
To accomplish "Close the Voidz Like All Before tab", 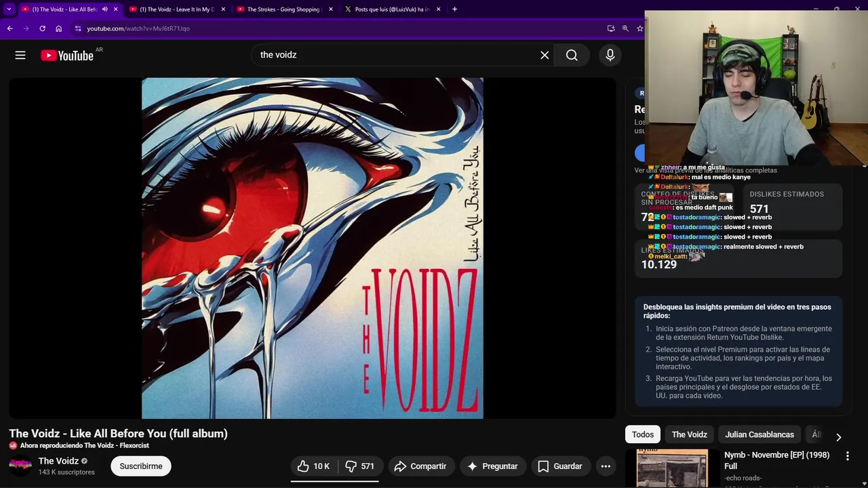I will [115, 9].
